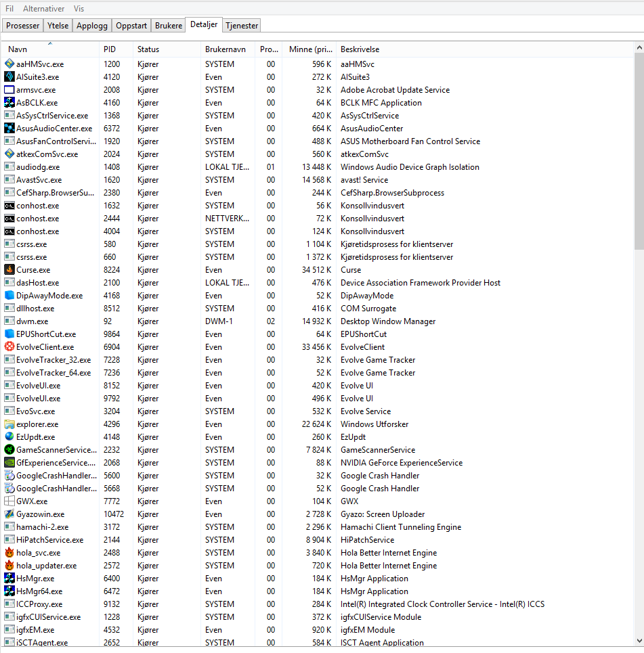644x653 pixels.
Task: Click the GWX.exe Windows icon
Action: 9,501
